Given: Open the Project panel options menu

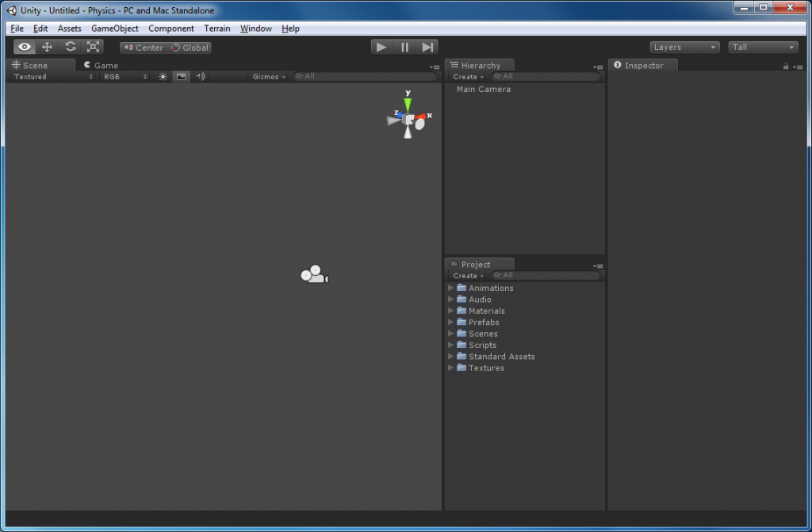Looking at the screenshot, I should pos(598,266).
